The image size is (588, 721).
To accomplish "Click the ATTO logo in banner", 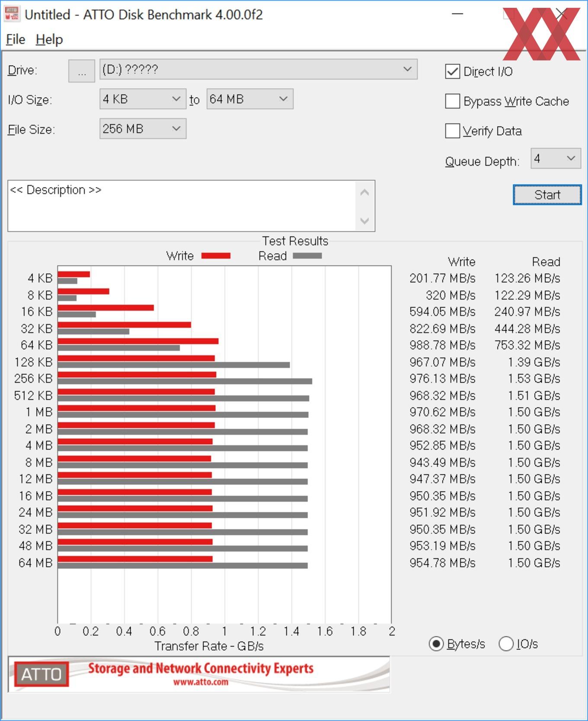I will (x=42, y=674).
